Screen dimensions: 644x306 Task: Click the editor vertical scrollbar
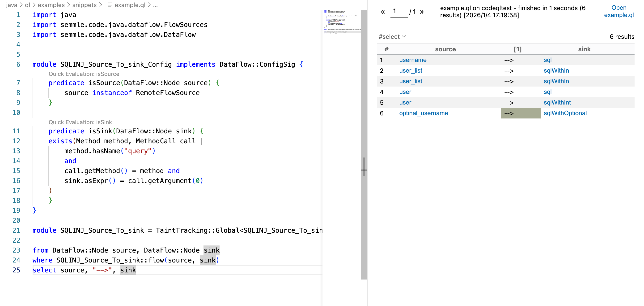tap(364, 100)
